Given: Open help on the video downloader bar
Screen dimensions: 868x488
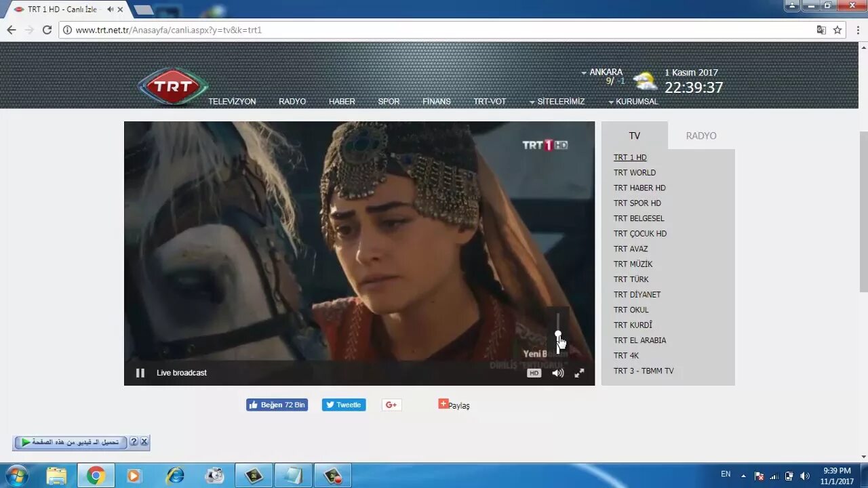Looking at the screenshot, I should pyautogui.click(x=134, y=442).
